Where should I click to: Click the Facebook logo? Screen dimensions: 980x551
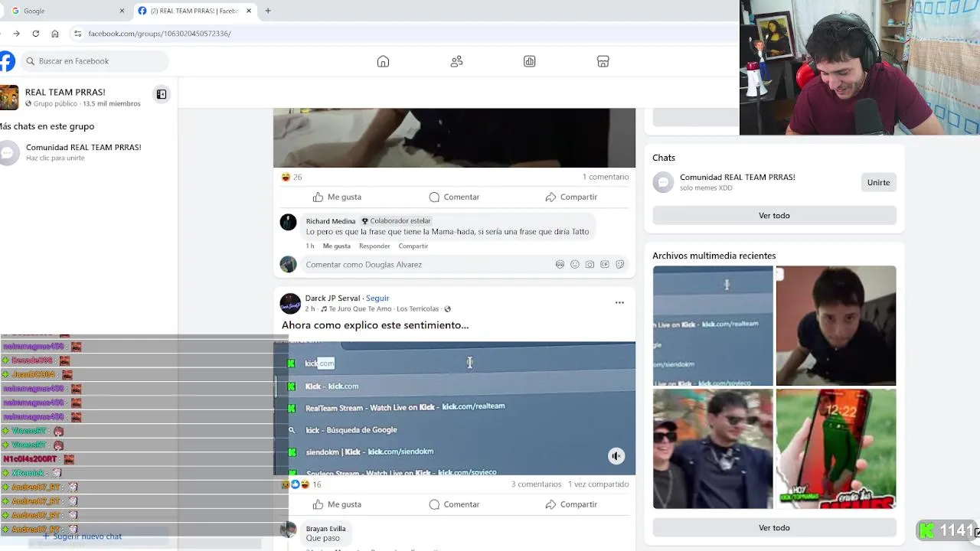[x=6, y=61]
